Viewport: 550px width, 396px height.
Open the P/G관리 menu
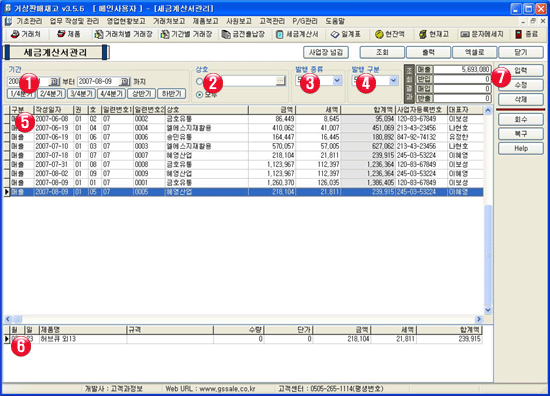[305, 21]
